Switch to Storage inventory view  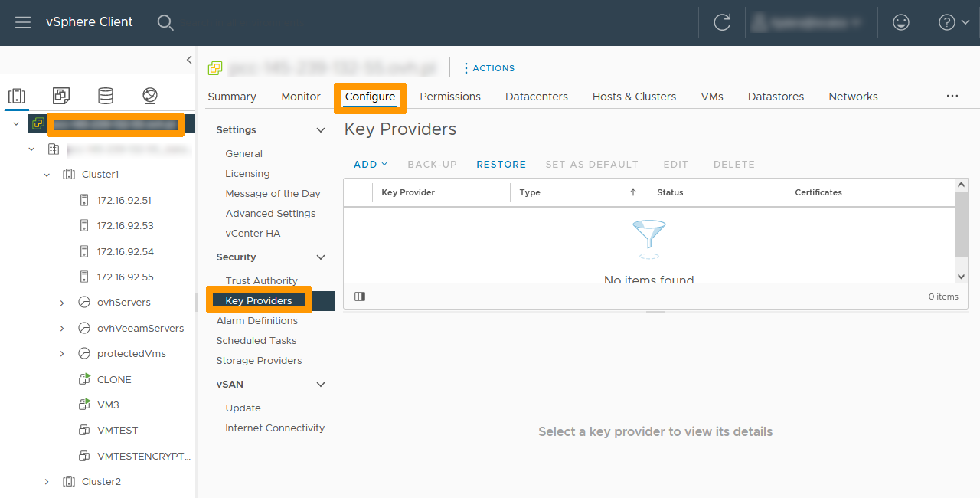point(106,96)
